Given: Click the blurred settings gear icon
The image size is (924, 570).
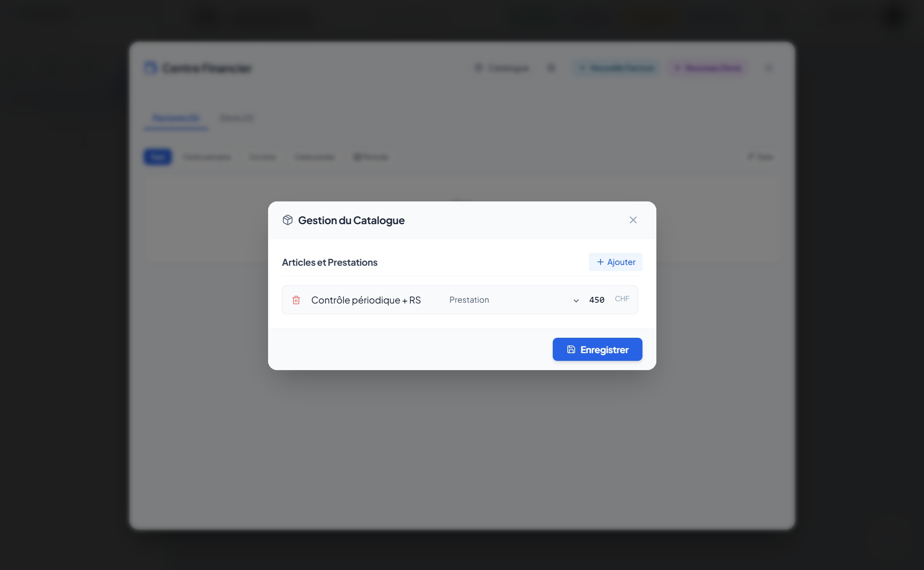Looking at the screenshot, I should [x=551, y=68].
